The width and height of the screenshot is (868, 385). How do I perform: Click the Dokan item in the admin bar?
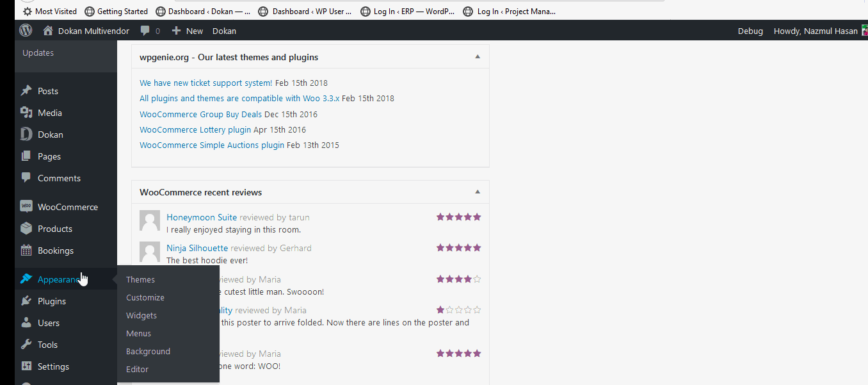[x=224, y=31]
